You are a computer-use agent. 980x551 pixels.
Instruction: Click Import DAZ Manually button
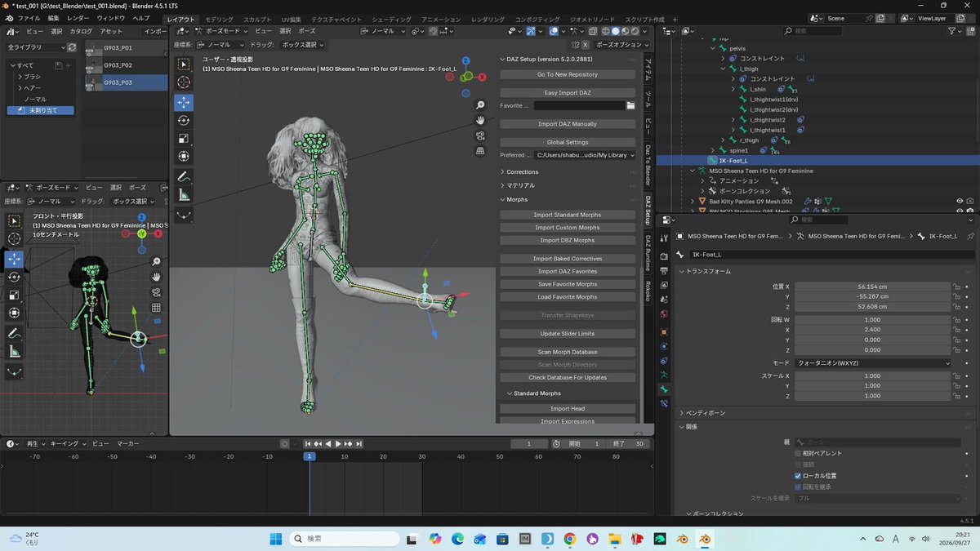[568, 124]
